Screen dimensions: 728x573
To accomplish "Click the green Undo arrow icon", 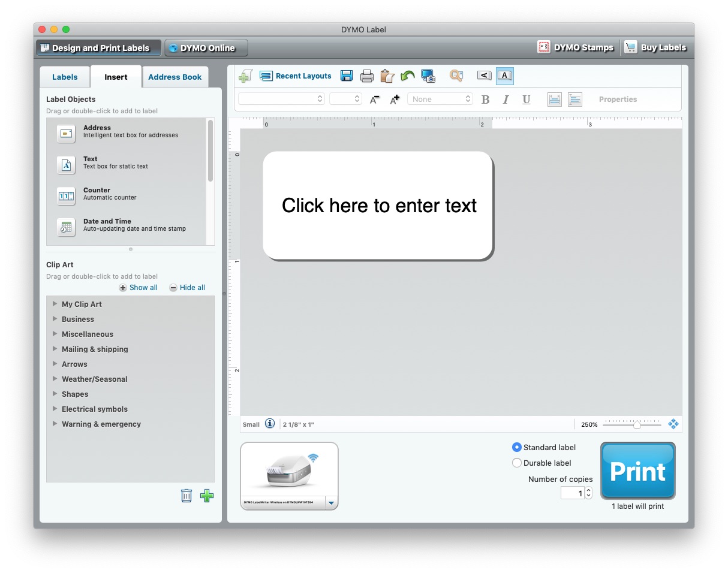I will click(x=407, y=76).
